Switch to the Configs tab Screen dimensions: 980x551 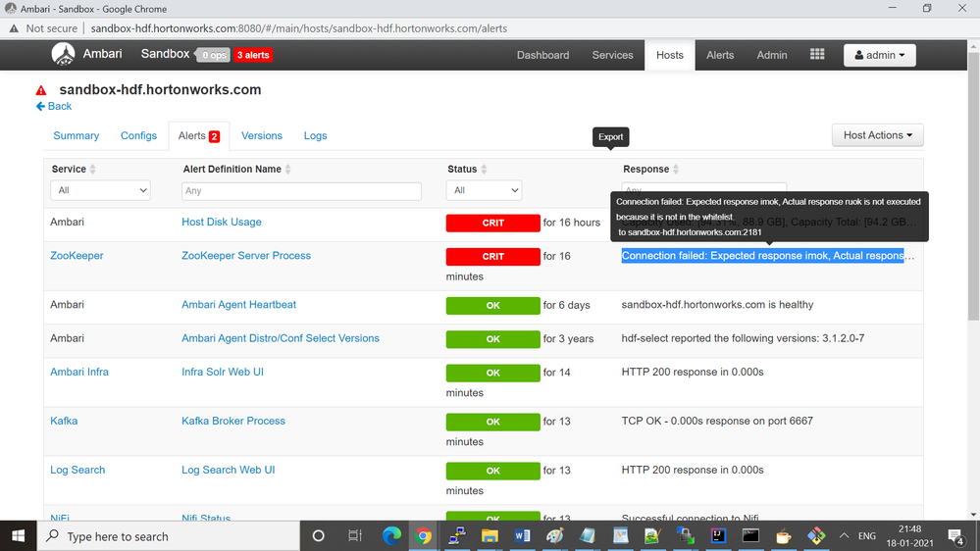tap(138, 136)
